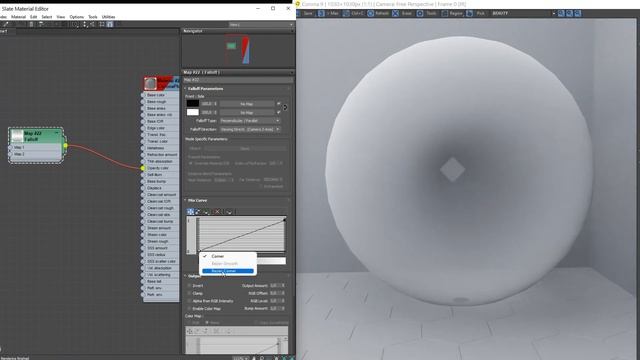Open the Tools menu in Slate editor
The image size is (640, 360).
93,17
